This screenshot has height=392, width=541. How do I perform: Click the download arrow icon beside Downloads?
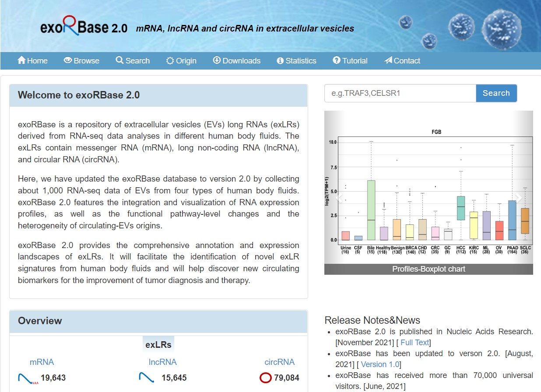pyautogui.click(x=217, y=60)
